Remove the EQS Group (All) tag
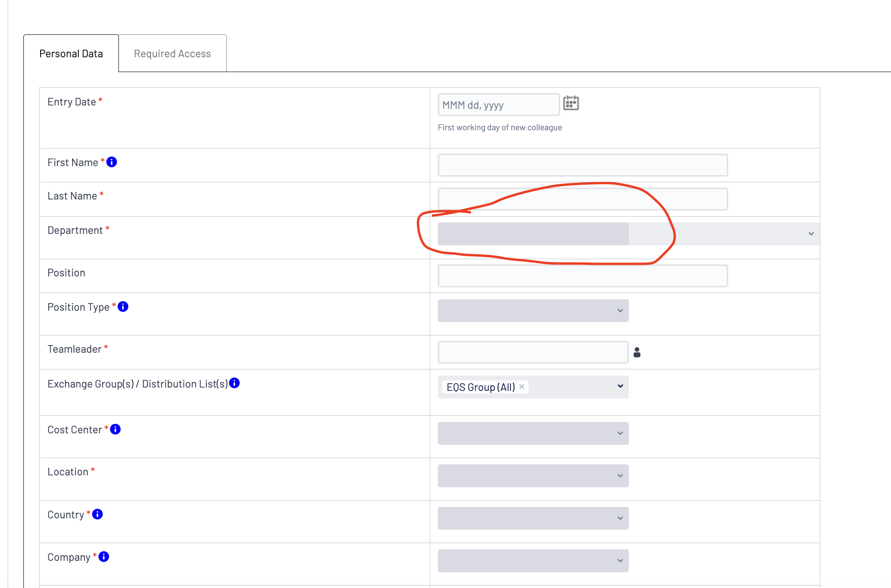Screen dimensions: 891x588 (522, 387)
